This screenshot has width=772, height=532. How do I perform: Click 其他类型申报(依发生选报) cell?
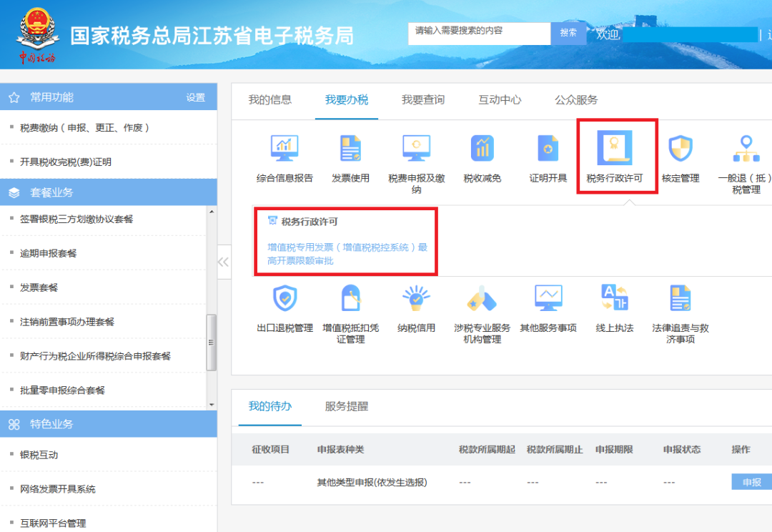click(x=372, y=482)
